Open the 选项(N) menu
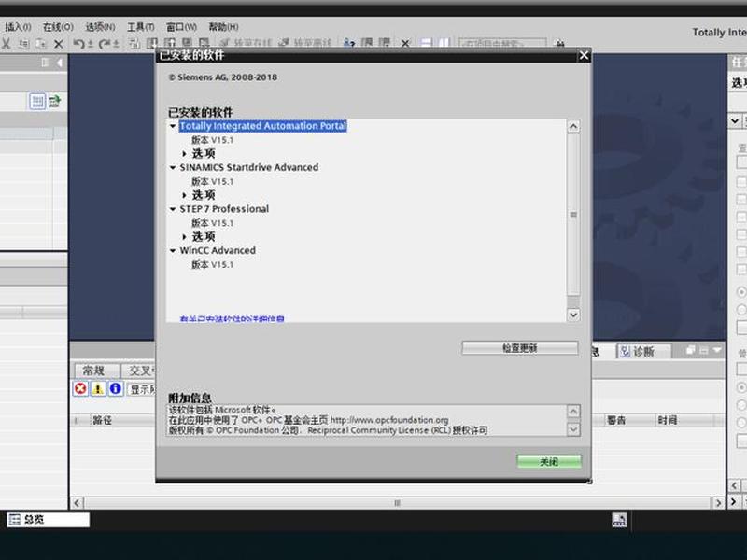This screenshot has height=560, width=747. click(100, 27)
